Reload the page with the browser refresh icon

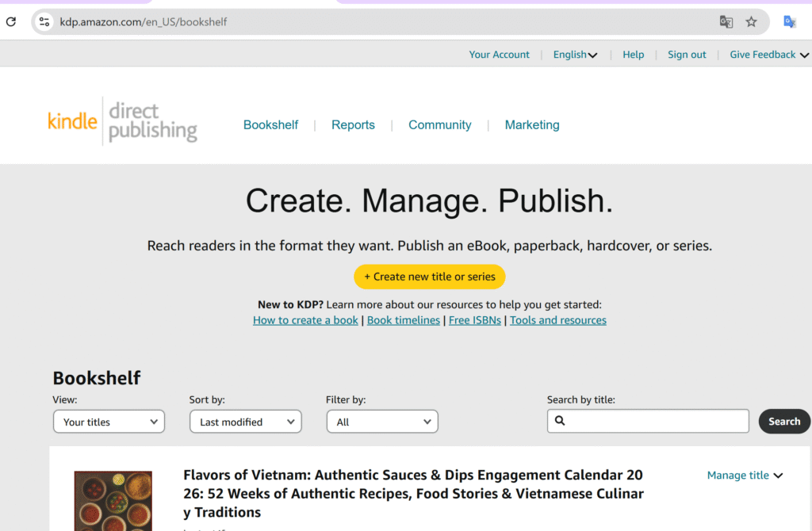pyautogui.click(x=11, y=21)
